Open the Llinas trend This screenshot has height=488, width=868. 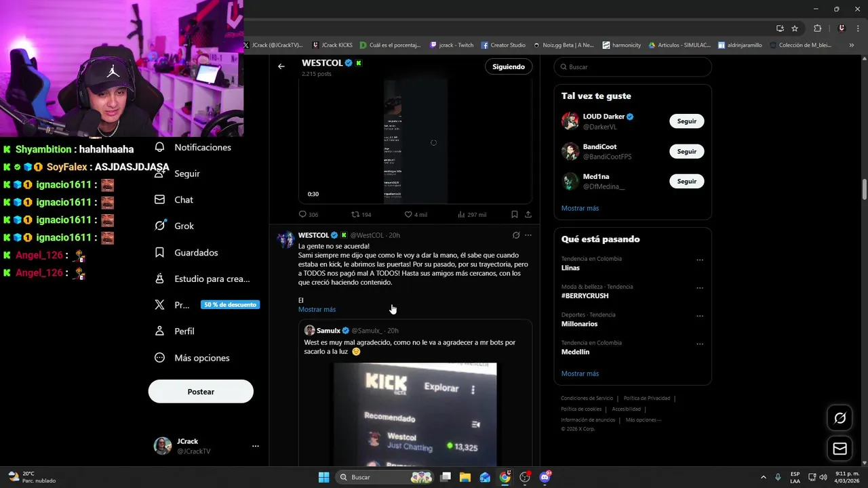[x=570, y=268]
